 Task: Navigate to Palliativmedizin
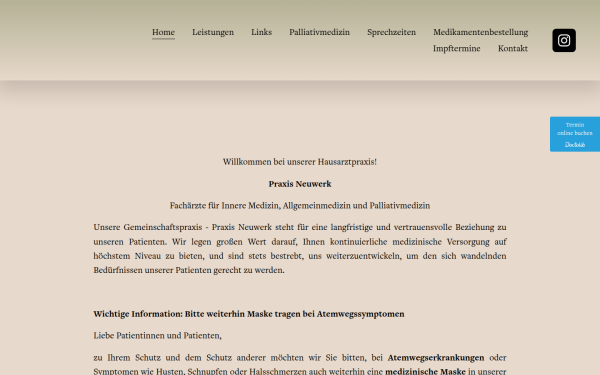pyautogui.click(x=320, y=32)
